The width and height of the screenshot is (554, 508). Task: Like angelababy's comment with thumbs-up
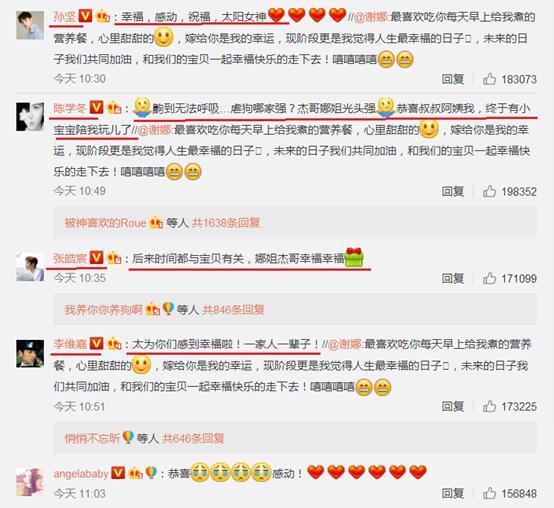click(x=489, y=493)
